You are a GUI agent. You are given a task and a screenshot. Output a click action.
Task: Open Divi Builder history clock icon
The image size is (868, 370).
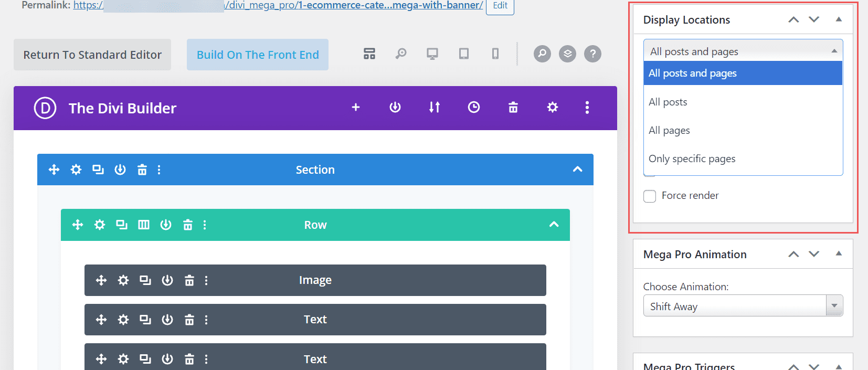point(473,108)
